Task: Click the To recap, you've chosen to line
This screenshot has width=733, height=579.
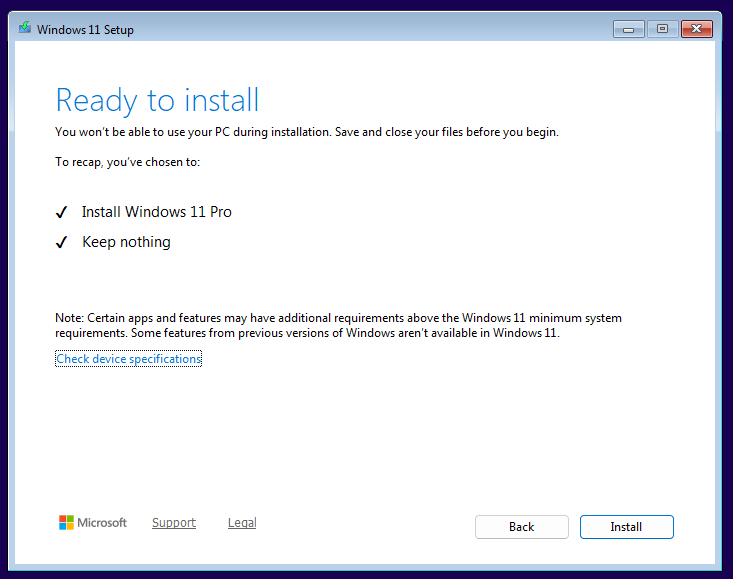Action: pyautogui.click(x=128, y=162)
